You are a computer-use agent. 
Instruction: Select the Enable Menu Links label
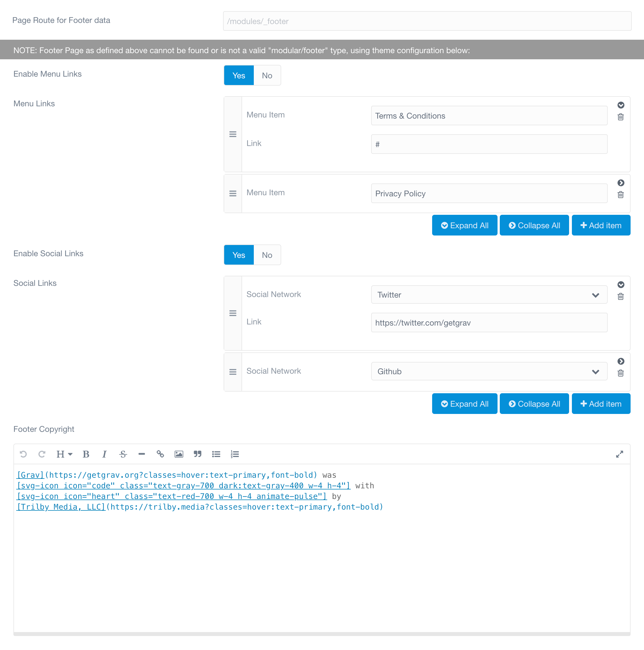click(48, 74)
